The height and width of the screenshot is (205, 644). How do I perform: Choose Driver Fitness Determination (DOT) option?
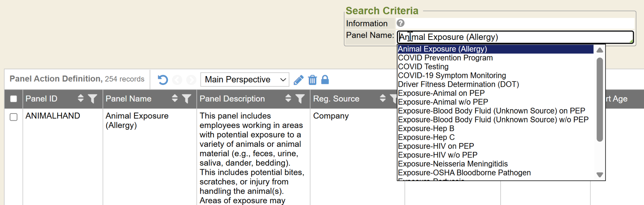(458, 84)
